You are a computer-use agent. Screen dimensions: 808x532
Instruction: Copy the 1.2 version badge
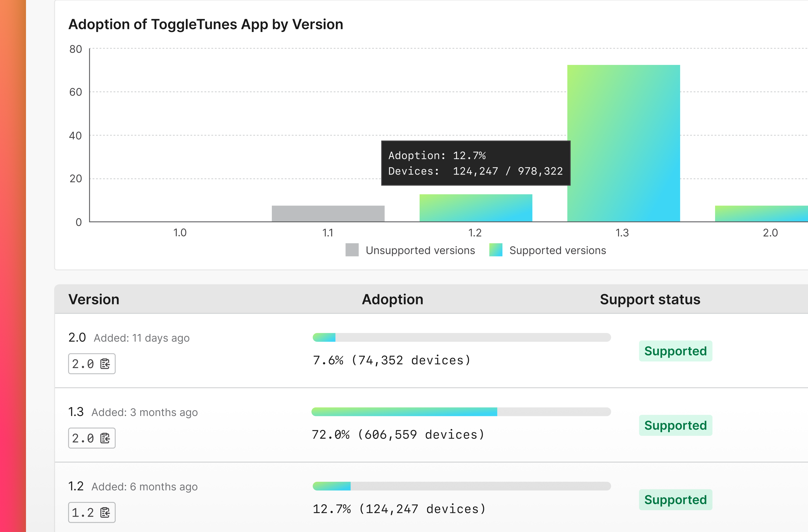tap(92, 512)
